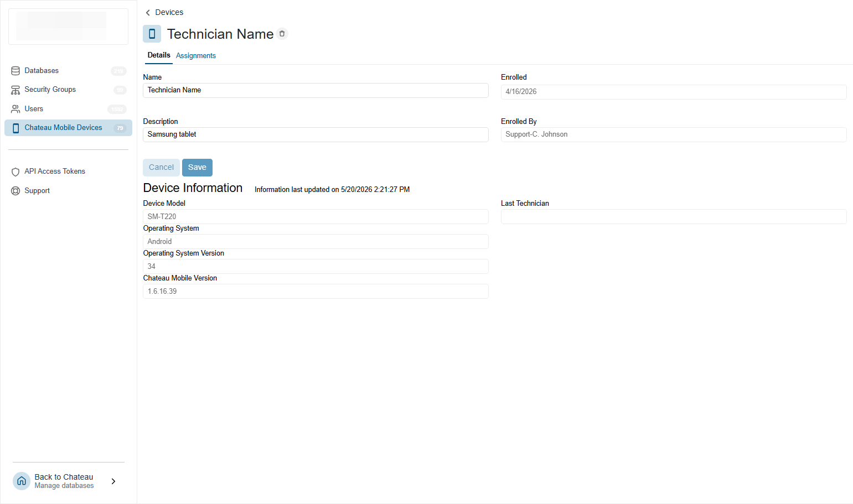This screenshot has height=504, width=853.
Task: Click the trash icon beside Technician Name
Action: [x=282, y=34]
